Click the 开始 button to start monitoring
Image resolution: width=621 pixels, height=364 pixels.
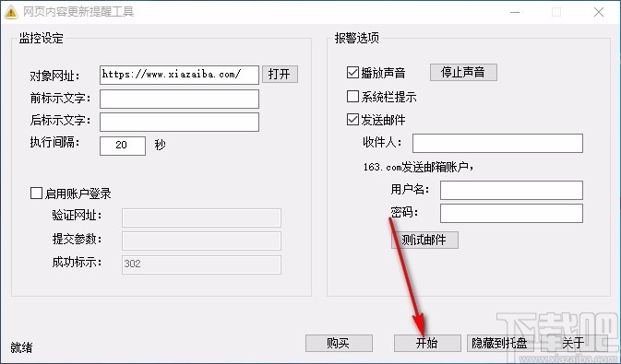tap(427, 343)
